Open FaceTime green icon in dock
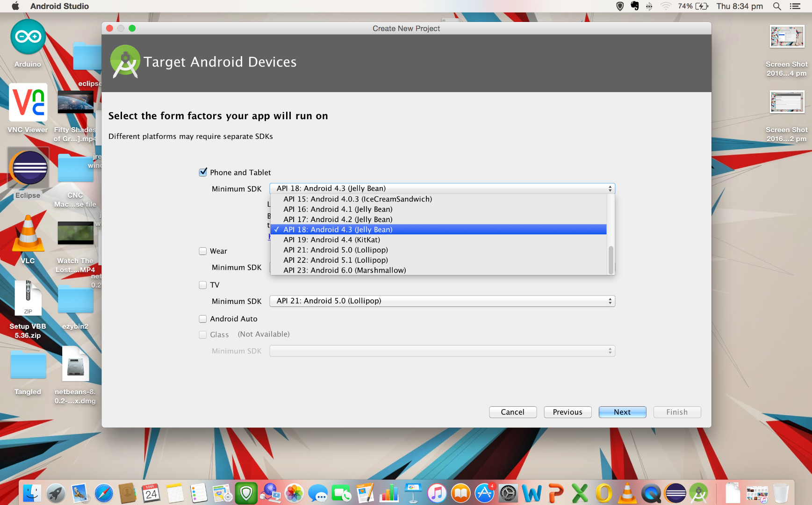 coord(342,493)
